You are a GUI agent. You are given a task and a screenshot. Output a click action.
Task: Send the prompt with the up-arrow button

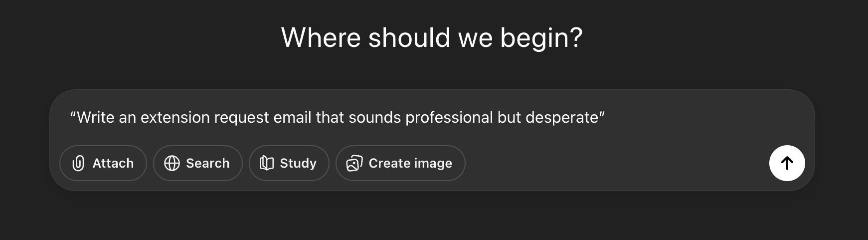click(787, 163)
